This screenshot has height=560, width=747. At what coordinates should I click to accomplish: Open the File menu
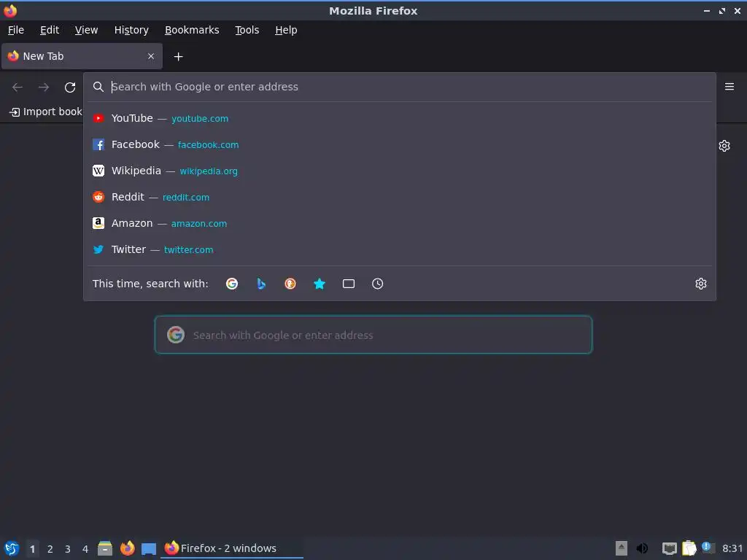(16, 30)
